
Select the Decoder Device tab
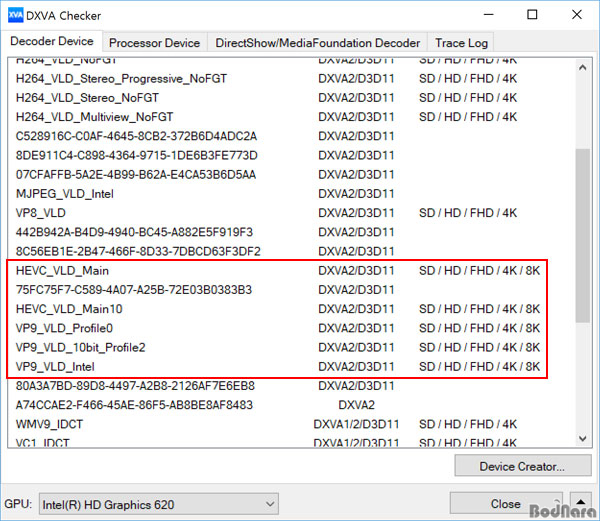pyautogui.click(x=52, y=42)
